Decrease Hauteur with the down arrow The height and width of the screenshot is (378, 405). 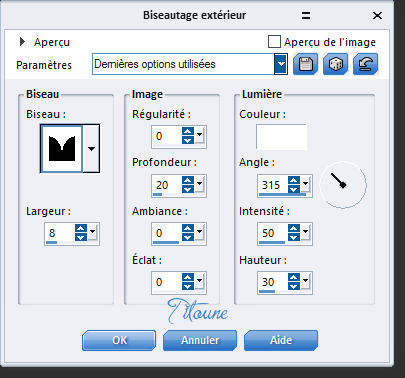pyautogui.click(x=294, y=286)
